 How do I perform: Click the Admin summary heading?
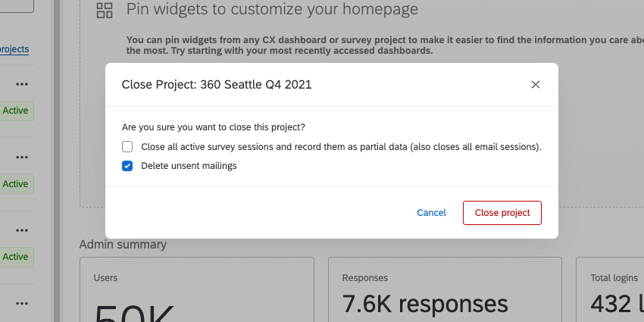tap(123, 244)
